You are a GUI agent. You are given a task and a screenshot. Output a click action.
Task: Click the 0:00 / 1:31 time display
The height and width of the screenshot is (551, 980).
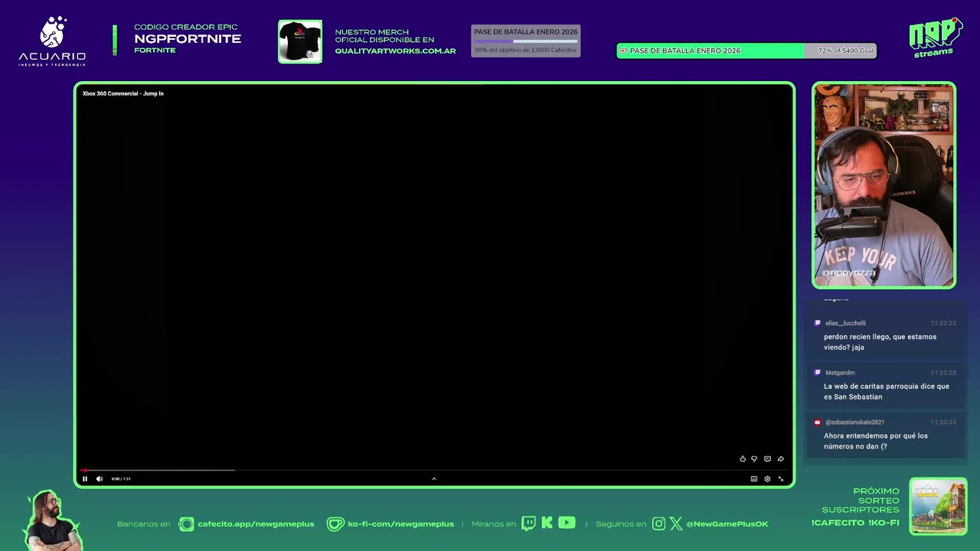tap(121, 479)
